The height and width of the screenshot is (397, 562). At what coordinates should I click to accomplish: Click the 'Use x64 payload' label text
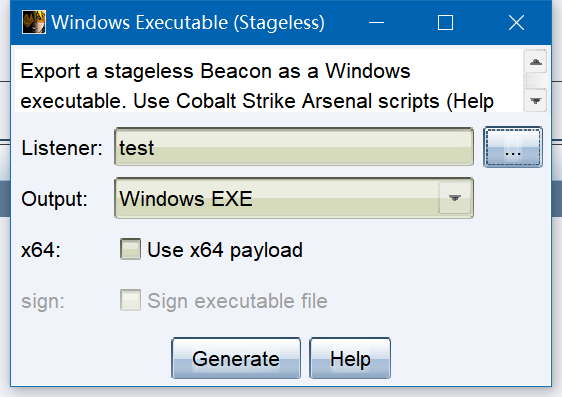225,250
